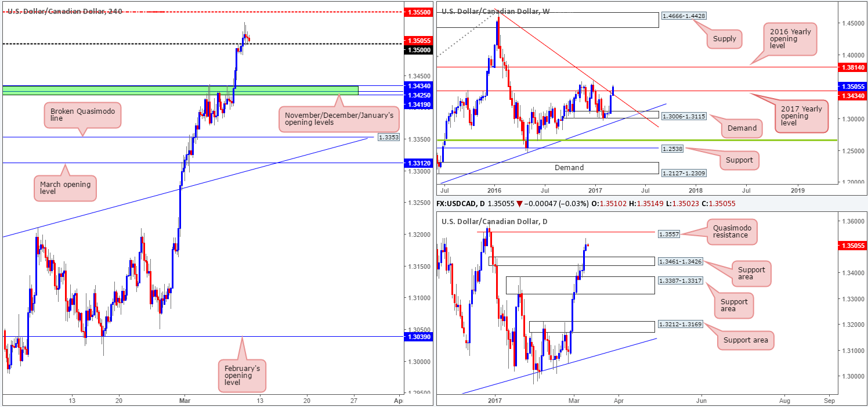Click the weekly chart title text

(494, 11)
